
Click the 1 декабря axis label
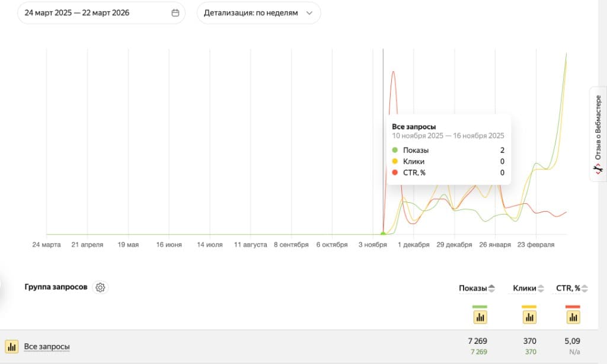coord(413,245)
